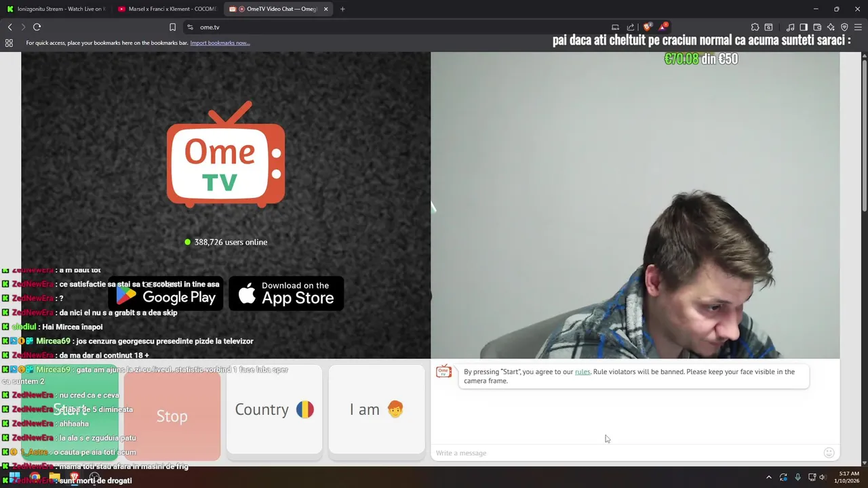
Task: Click the small OmeTV avatar beside notice
Action: (443, 371)
